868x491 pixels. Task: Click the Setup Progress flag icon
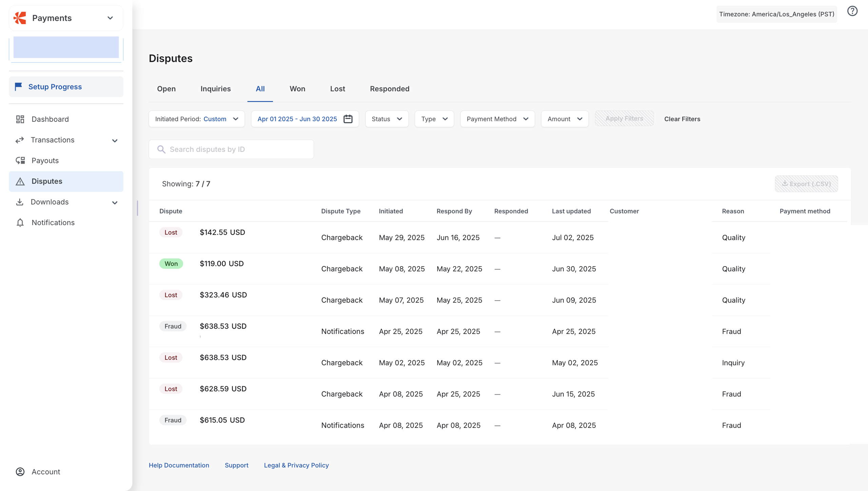point(18,87)
